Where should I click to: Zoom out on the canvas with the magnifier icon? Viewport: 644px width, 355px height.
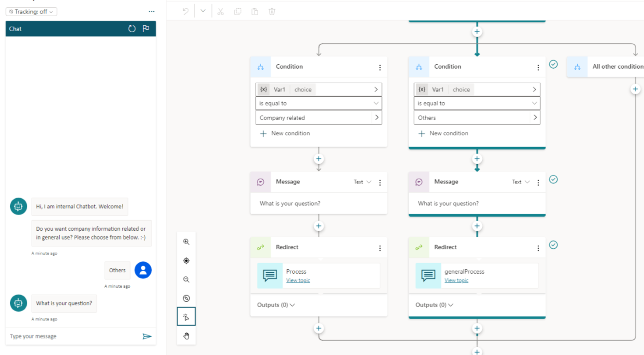click(186, 280)
